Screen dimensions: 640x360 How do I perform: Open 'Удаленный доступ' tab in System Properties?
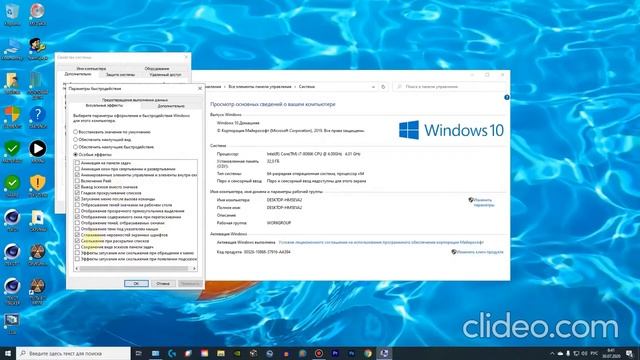click(165, 75)
